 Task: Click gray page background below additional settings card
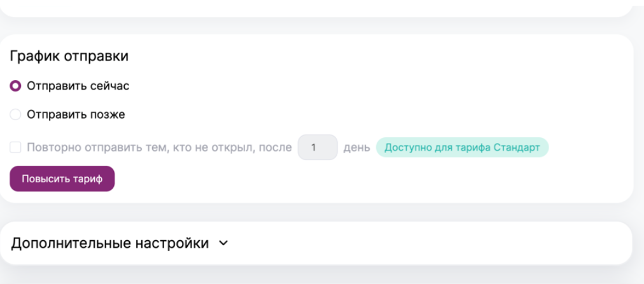tap(318, 276)
